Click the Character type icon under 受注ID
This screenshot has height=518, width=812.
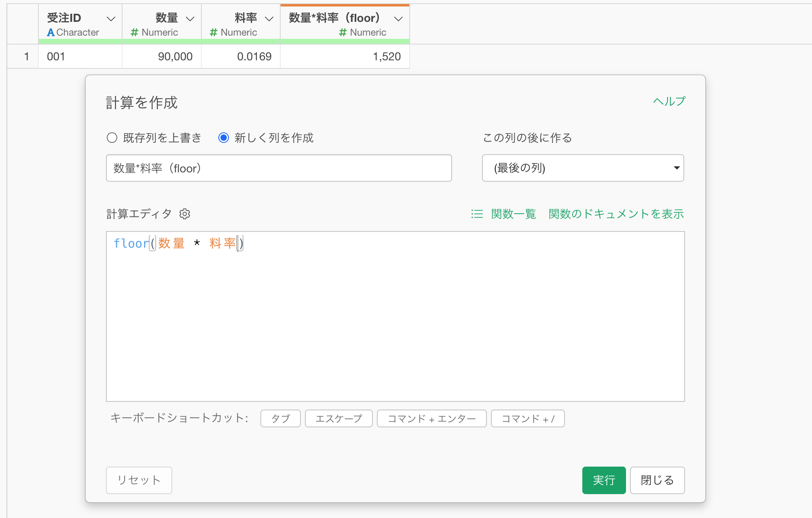point(51,32)
